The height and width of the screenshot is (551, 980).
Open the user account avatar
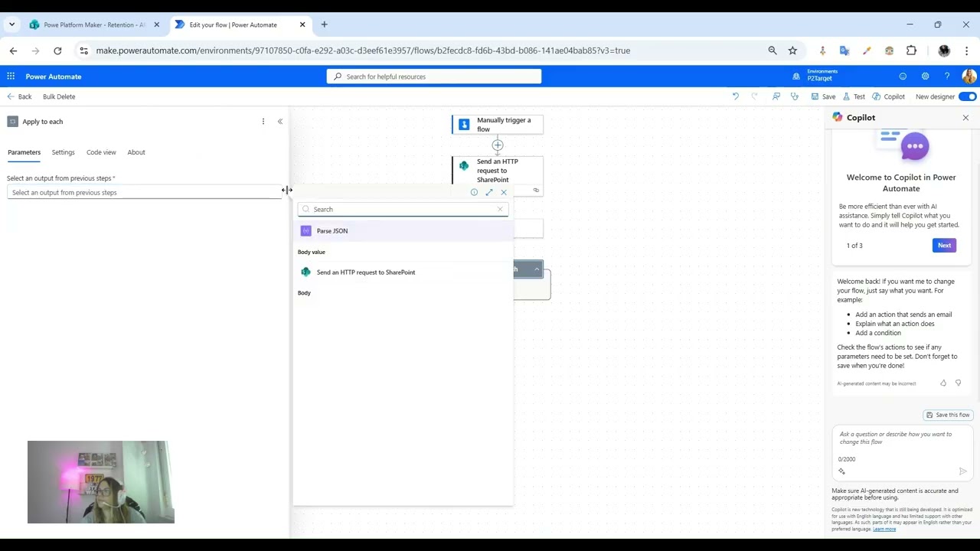point(969,77)
